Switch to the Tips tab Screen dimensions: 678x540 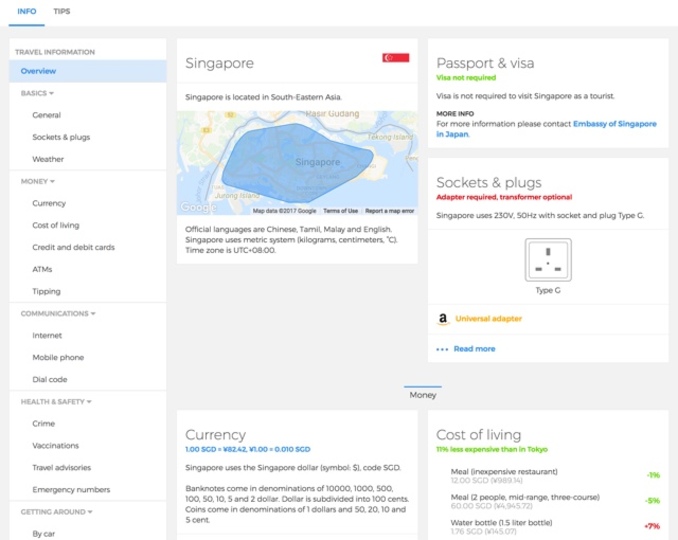click(x=61, y=12)
